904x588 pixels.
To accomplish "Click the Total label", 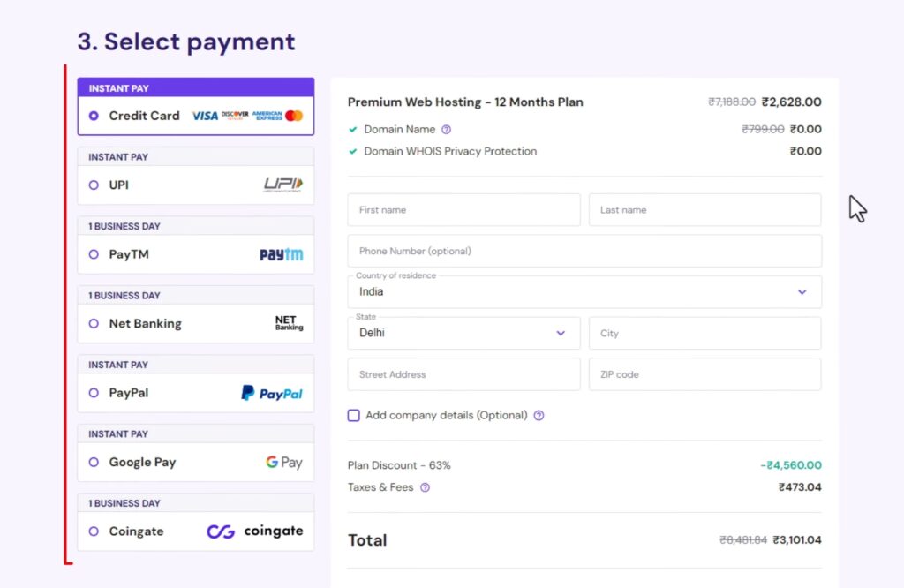I will point(367,540).
